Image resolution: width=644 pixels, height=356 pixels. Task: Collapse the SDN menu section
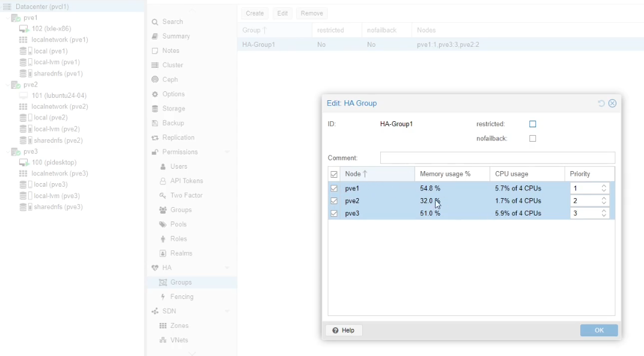pos(227,311)
